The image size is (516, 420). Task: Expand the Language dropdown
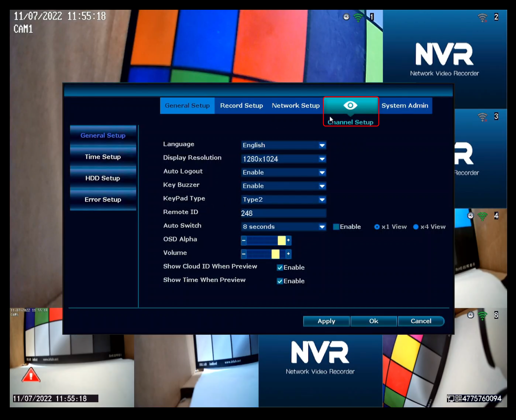pyautogui.click(x=284, y=145)
